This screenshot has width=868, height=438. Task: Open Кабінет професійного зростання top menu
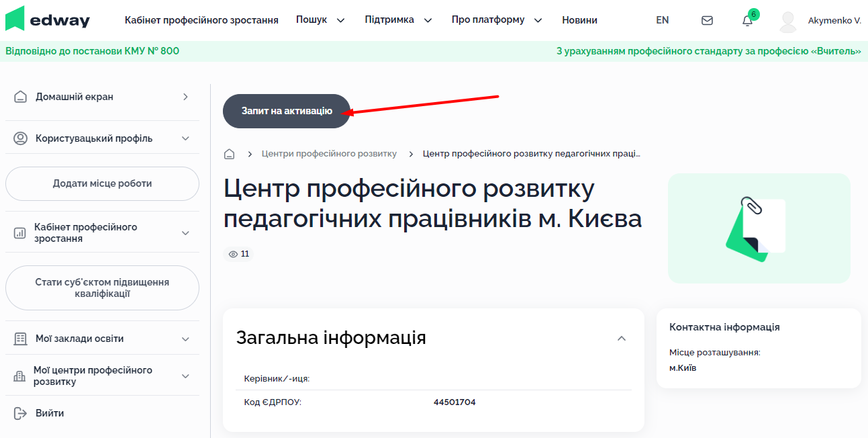[x=201, y=20]
